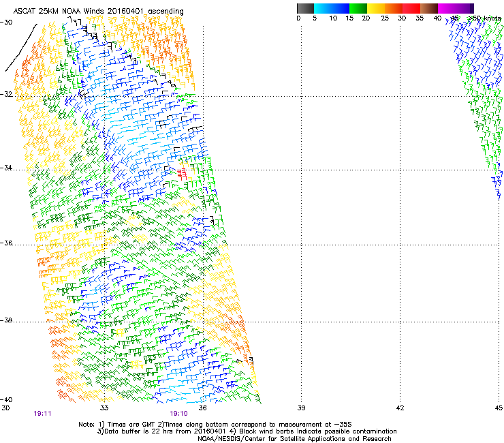The image size is (504, 443).
Task: Click the legend tick label '10'
Action: pyautogui.click(x=333, y=18)
